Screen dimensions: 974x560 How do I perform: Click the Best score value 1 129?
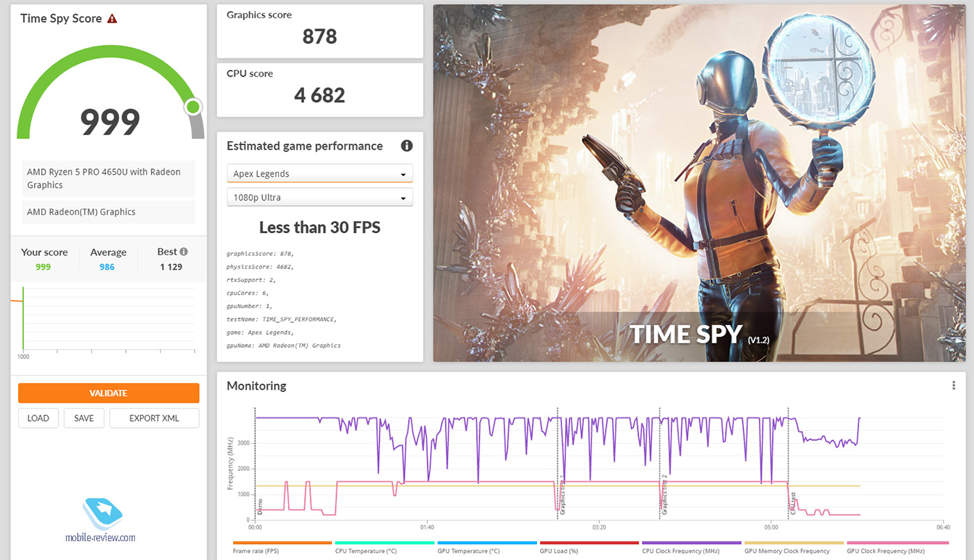pos(171,267)
